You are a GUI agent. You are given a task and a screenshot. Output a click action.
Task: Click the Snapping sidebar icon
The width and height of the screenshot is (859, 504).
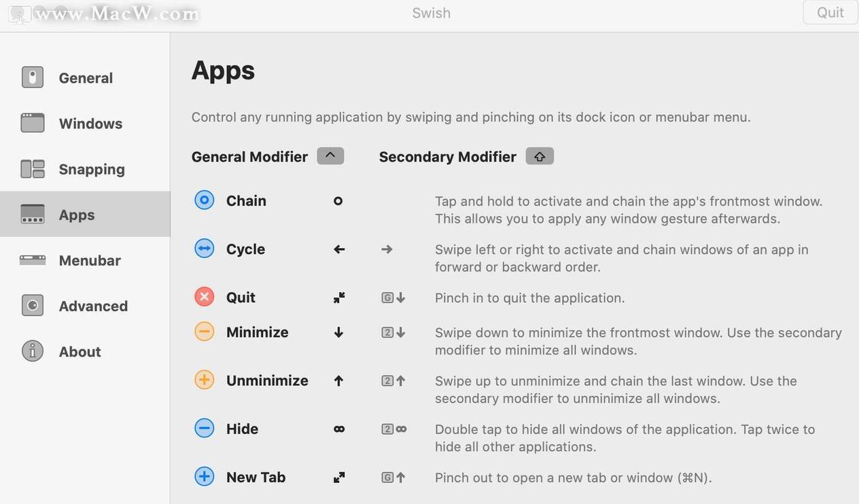coord(33,169)
